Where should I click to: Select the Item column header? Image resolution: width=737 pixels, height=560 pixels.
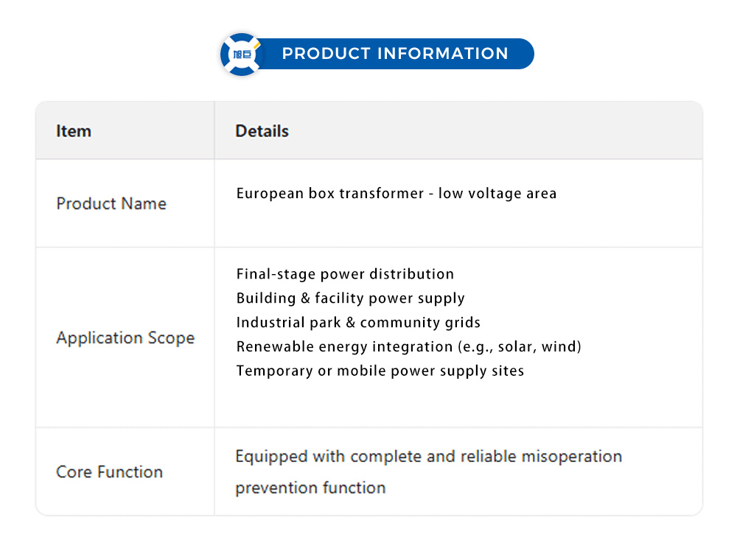[x=74, y=131]
